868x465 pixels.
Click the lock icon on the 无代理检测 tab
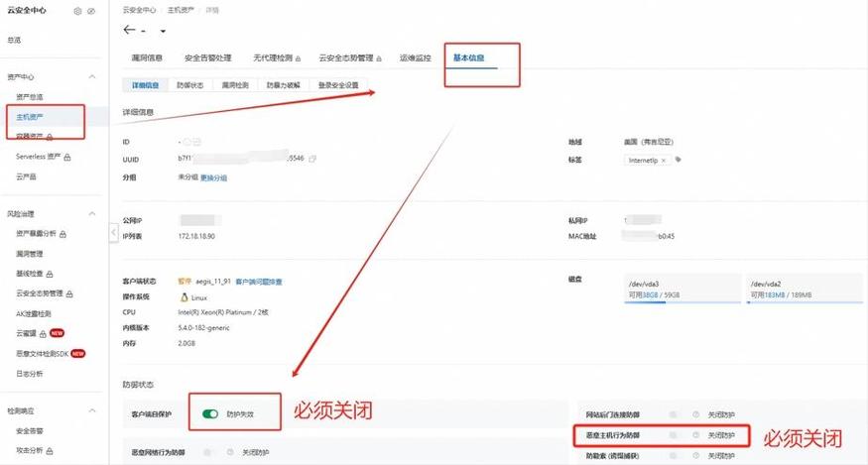(298, 58)
